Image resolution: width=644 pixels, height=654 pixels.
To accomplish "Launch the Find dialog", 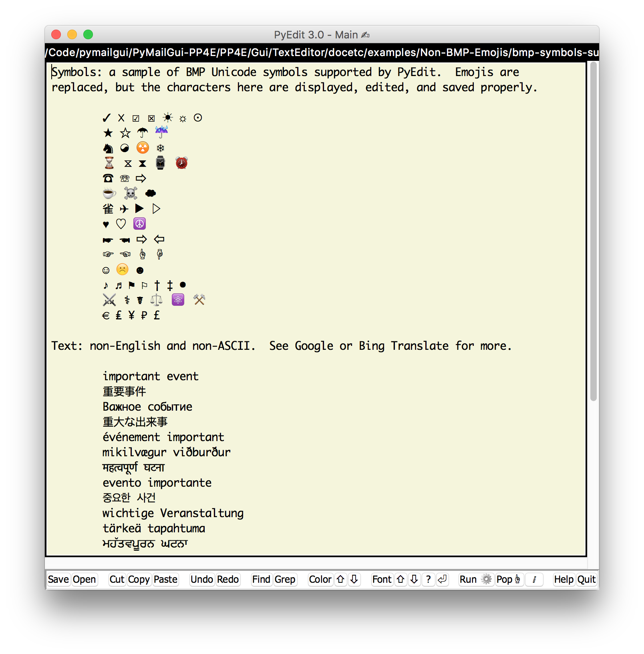I will click(261, 580).
